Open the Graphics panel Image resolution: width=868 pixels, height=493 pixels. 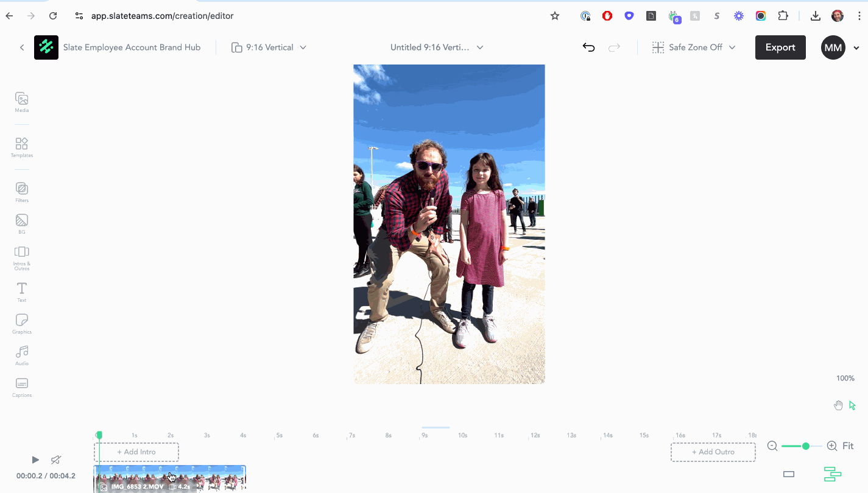pyautogui.click(x=22, y=323)
